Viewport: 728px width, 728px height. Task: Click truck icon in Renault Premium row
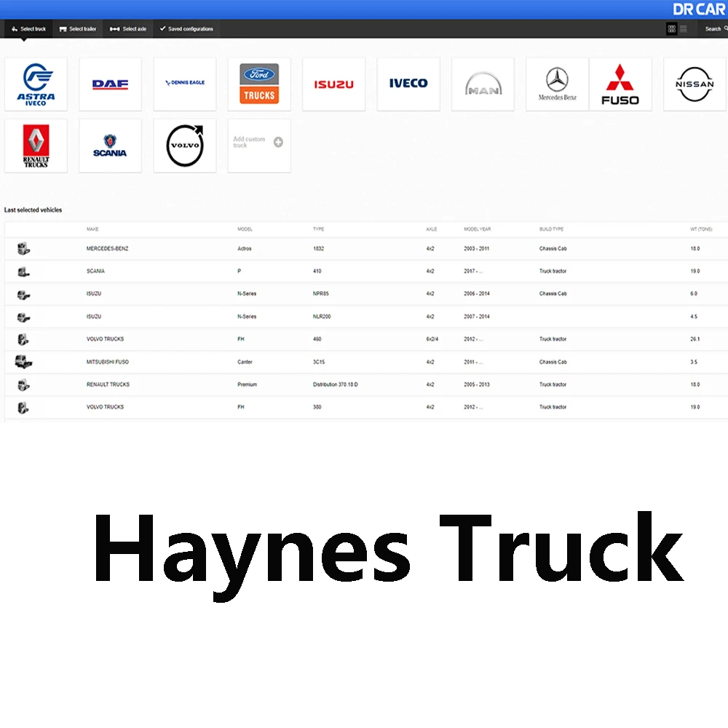coord(23,384)
